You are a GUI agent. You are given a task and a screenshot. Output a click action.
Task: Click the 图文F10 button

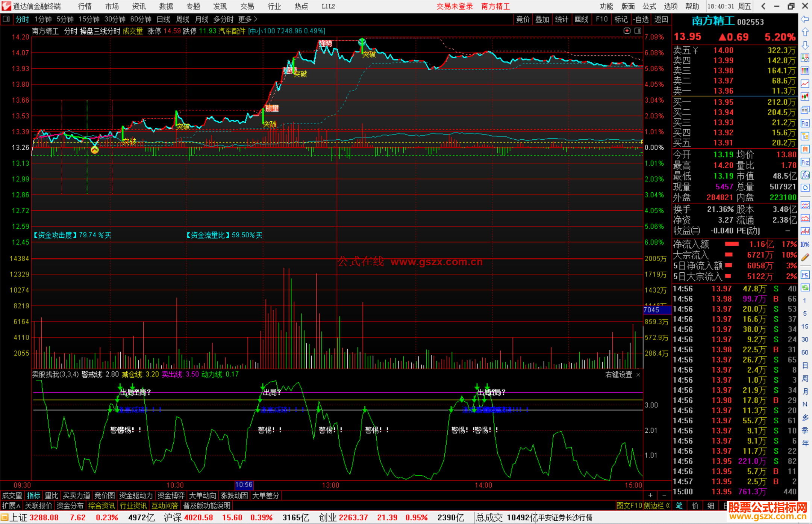(x=629, y=506)
